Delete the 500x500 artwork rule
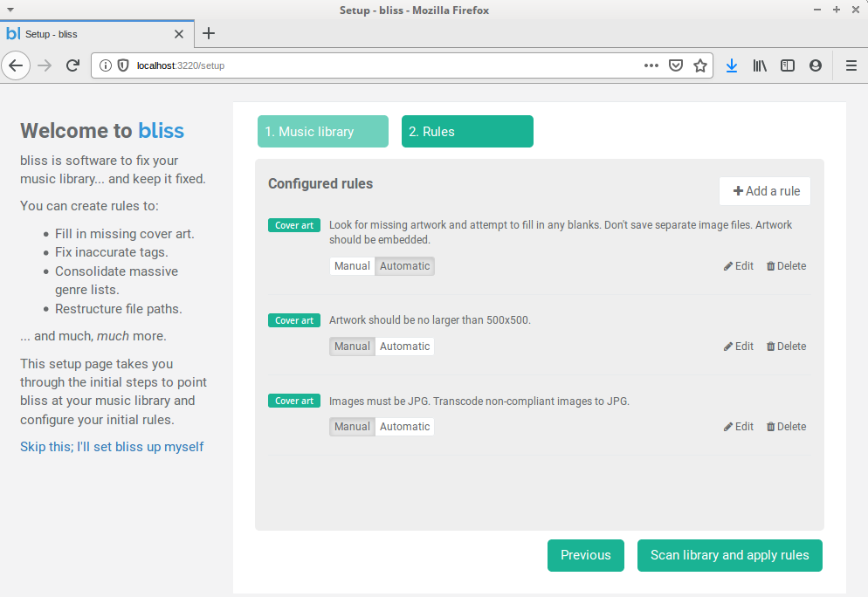This screenshot has height=597, width=868. [x=786, y=347]
